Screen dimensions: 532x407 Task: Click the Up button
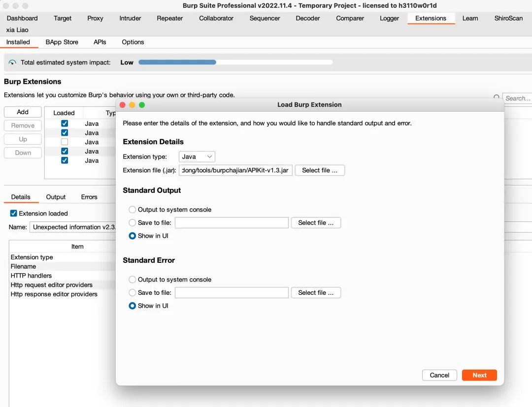[x=23, y=139]
